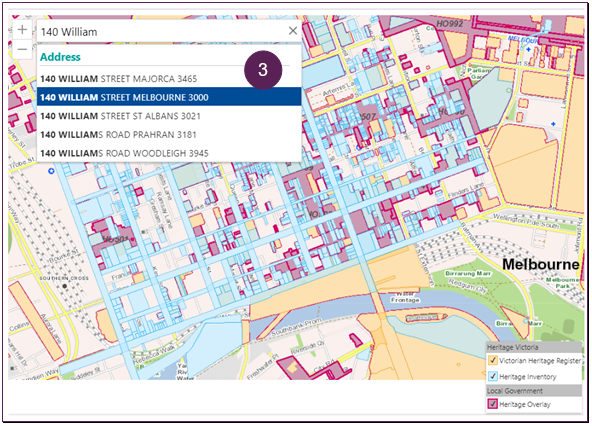Choose 140 William Street Melbourne 3000
592x426 pixels.
pyautogui.click(x=169, y=97)
